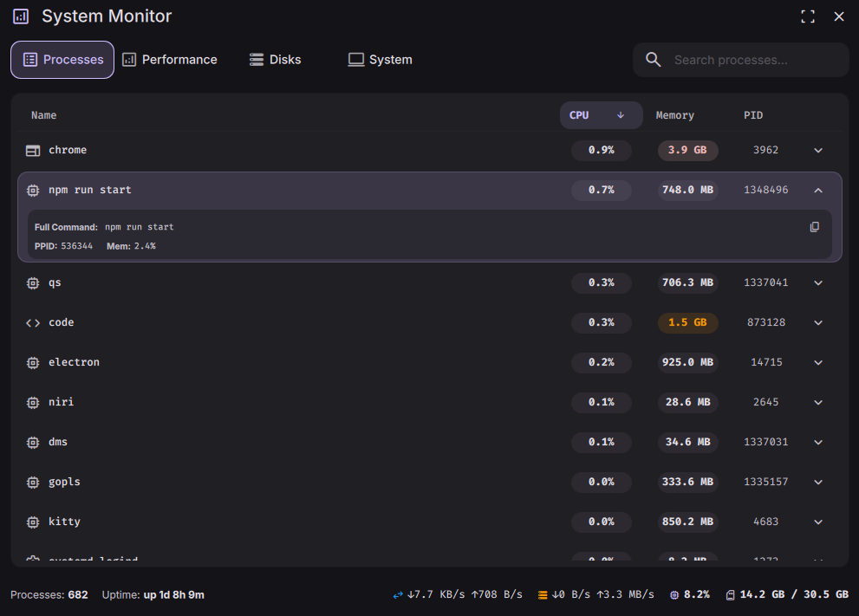The width and height of the screenshot is (859, 616).
Task: Expand the chrome process row
Action: (817, 151)
